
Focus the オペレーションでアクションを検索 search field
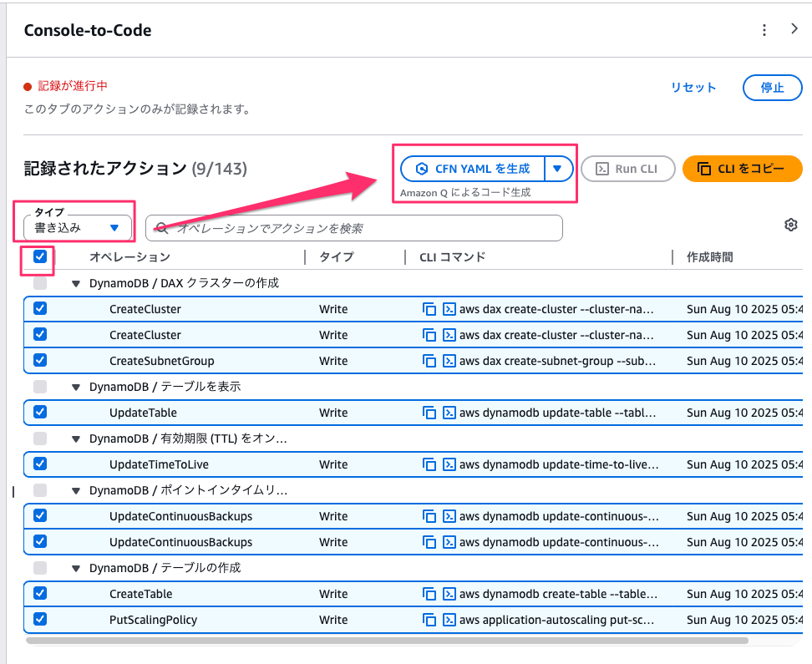pyautogui.click(x=354, y=228)
